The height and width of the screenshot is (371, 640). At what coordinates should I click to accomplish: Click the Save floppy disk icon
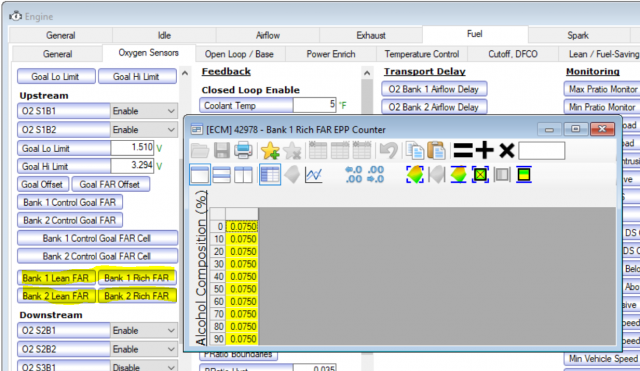click(x=222, y=151)
